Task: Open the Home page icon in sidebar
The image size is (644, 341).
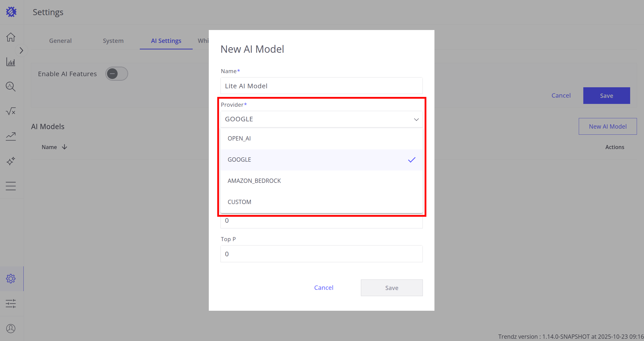Action: pos(11,37)
